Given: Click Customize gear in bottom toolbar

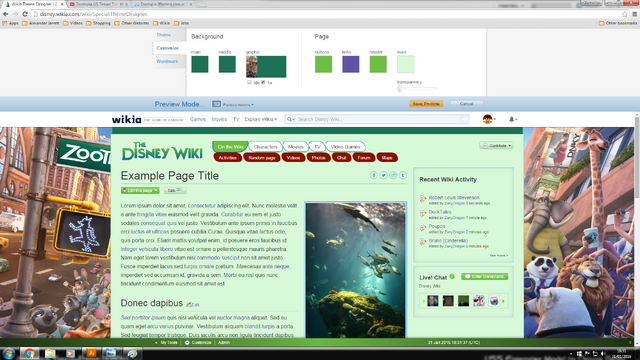Looking at the screenshot, I should (198, 342).
